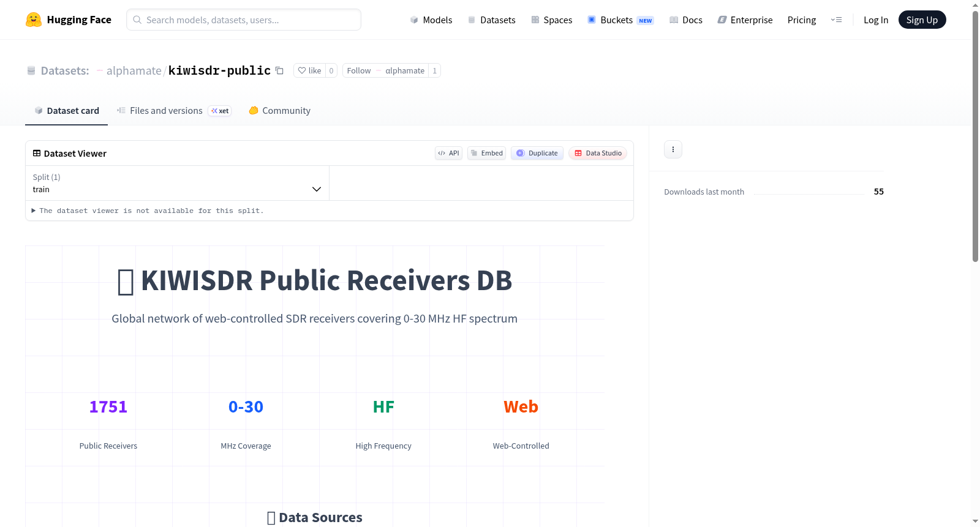Click the 'Data Sources' heading
The width and height of the screenshot is (980, 527).
coord(315,518)
